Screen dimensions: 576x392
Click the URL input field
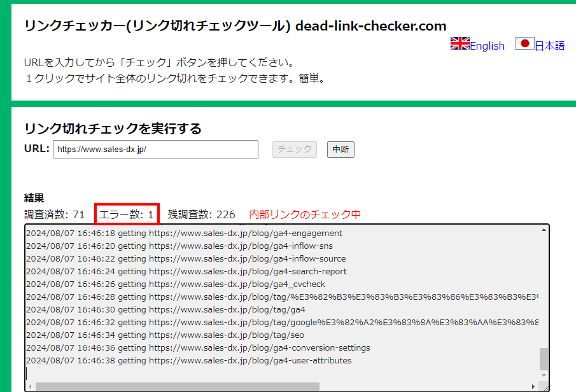[x=155, y=149]
